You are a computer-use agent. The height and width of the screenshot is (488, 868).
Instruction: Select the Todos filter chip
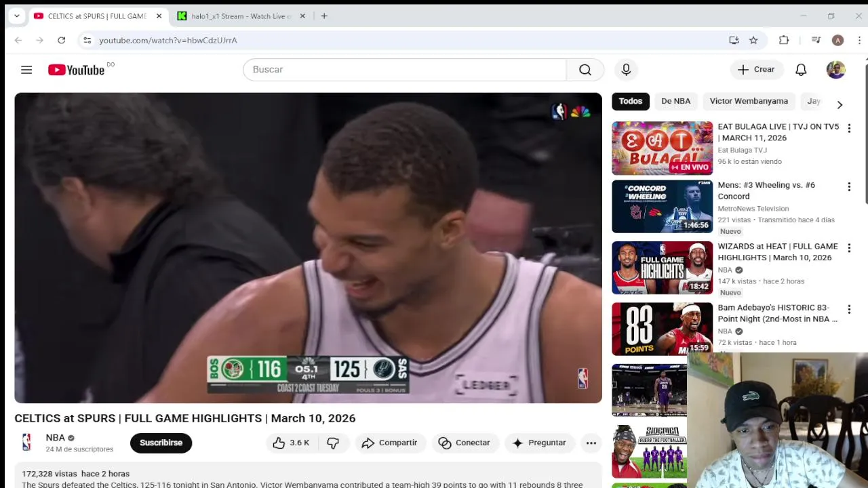pyautogui.click(x=631, y=101)
